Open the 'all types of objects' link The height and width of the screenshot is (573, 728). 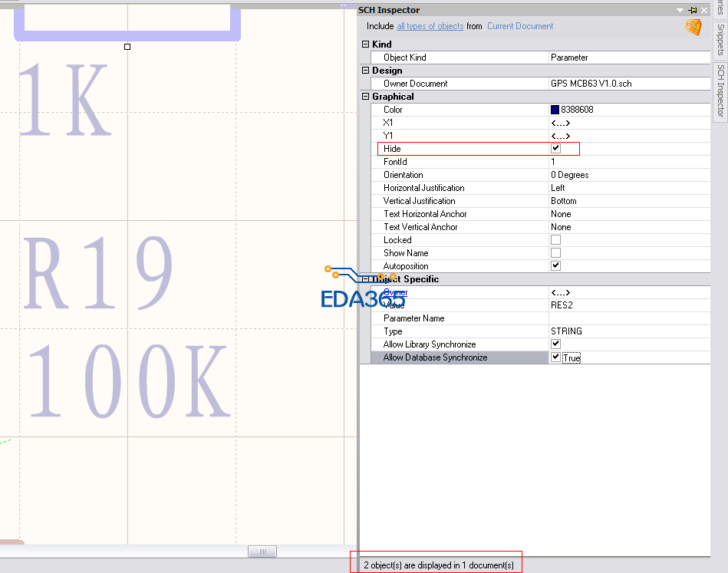(430, 26)
